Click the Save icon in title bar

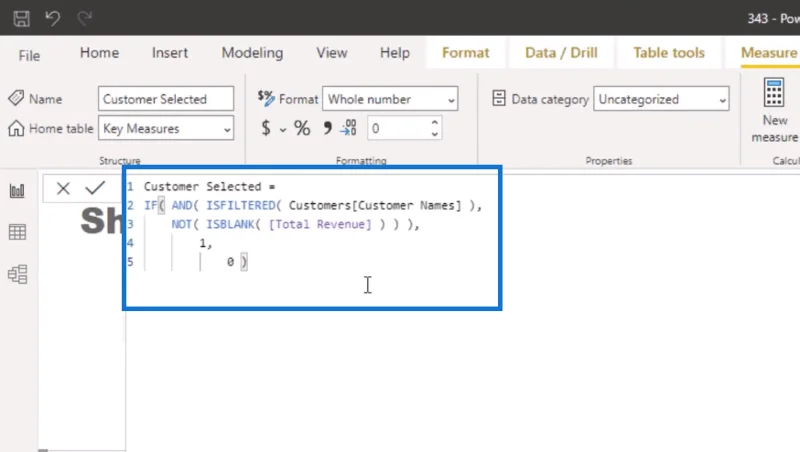click(x=21, y=18)
